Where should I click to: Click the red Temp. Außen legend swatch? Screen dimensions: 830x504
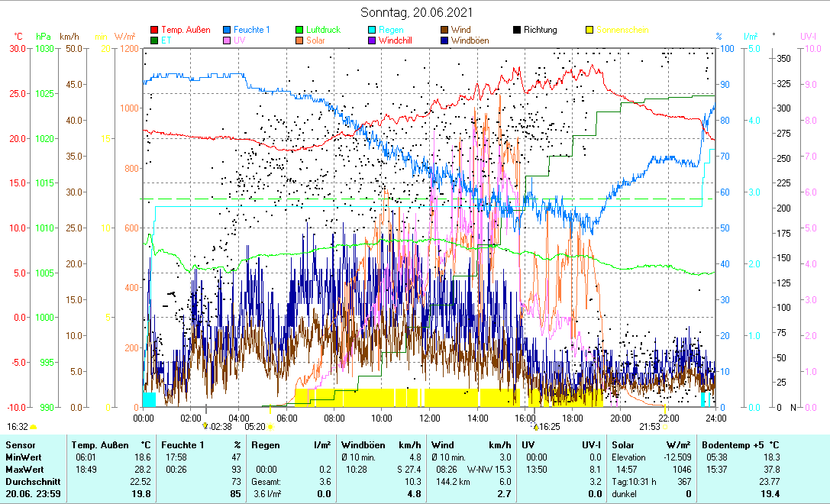[155, 31]
